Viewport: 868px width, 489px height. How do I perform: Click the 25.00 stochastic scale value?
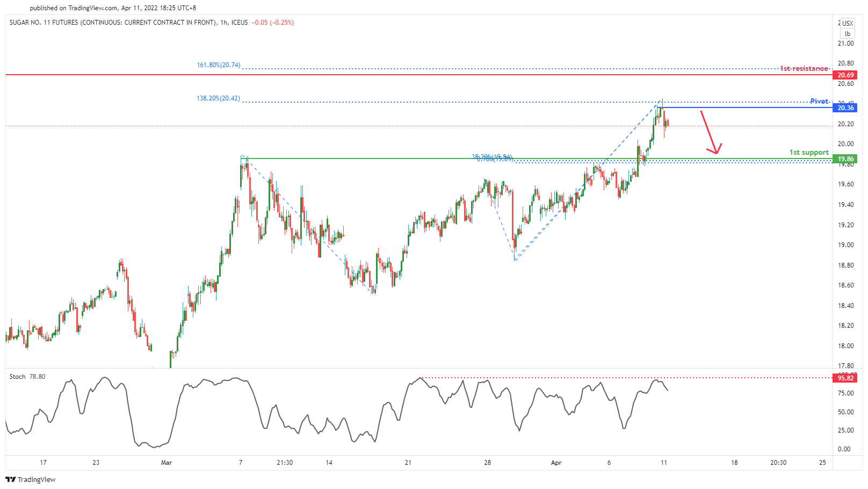click(x=846, y=430)
